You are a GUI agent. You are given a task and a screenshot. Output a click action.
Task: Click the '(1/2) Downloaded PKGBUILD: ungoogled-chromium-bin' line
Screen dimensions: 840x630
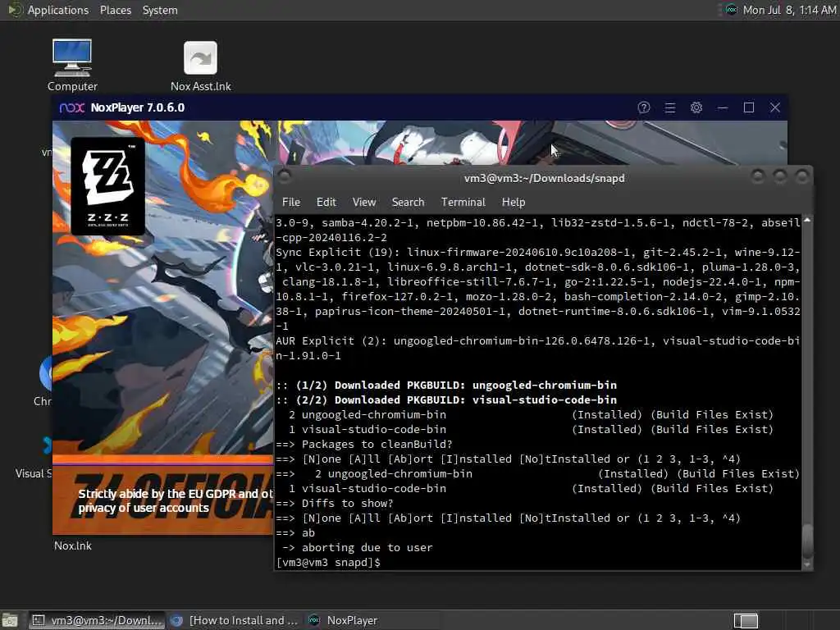point(446,386)
